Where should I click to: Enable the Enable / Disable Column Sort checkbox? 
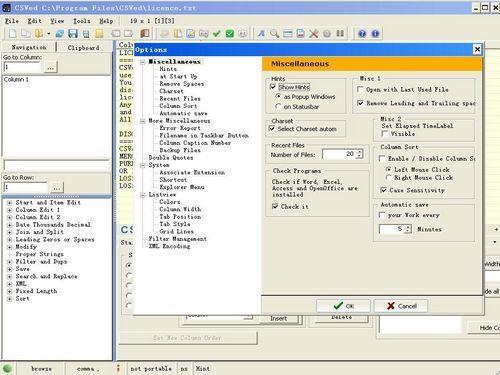pyautogui.click(x=382, y=159)
